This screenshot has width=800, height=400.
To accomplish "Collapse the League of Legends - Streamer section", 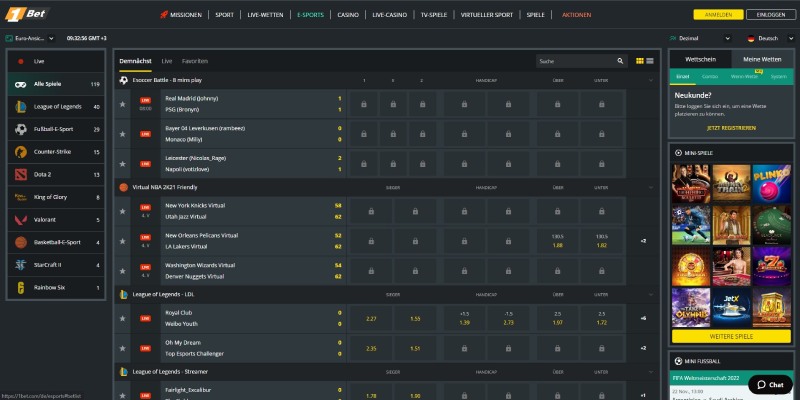I will (x=651, y=372).
